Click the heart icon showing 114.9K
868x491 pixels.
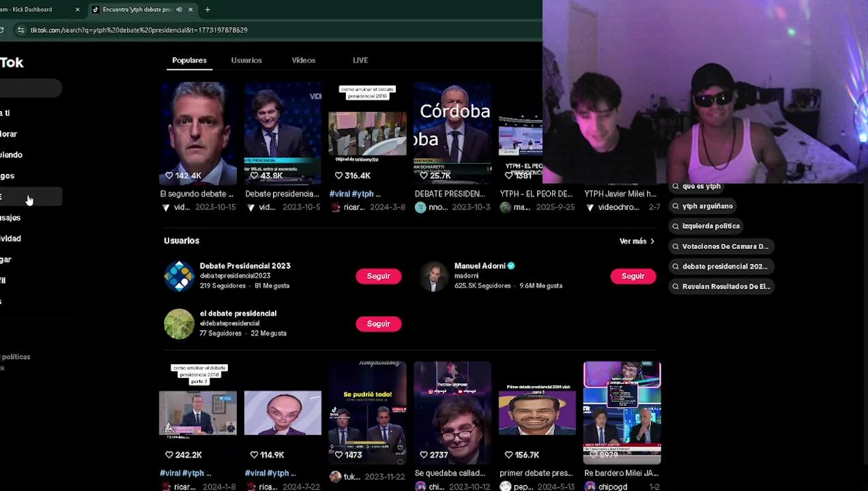pyautogui.click(x=254, y=455)
